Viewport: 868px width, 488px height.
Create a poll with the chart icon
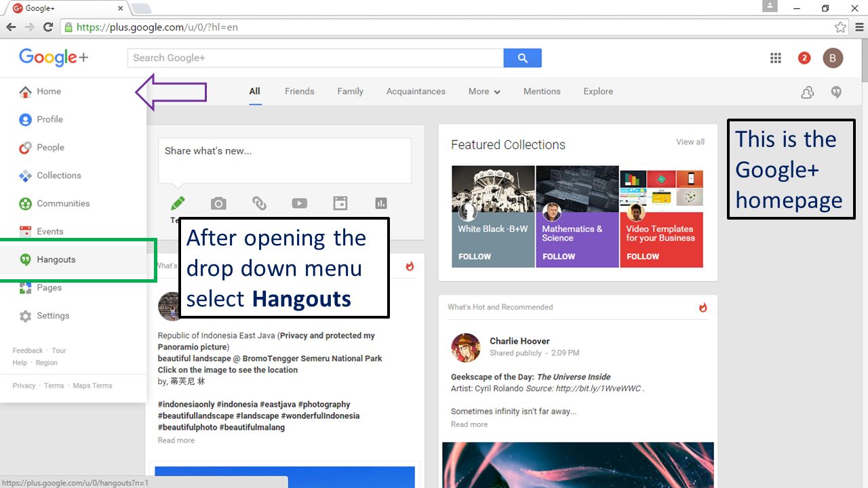pyautogui.click(x=381, y=203)
